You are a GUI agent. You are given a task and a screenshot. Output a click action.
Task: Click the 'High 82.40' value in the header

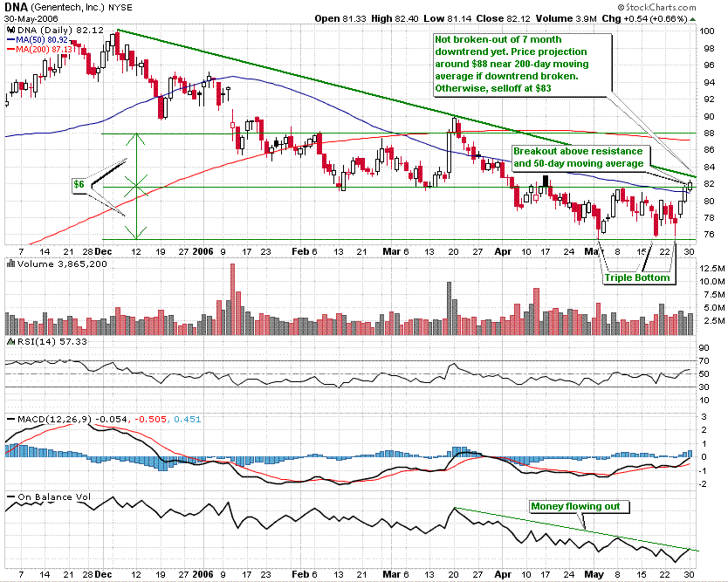coord(395,18)
